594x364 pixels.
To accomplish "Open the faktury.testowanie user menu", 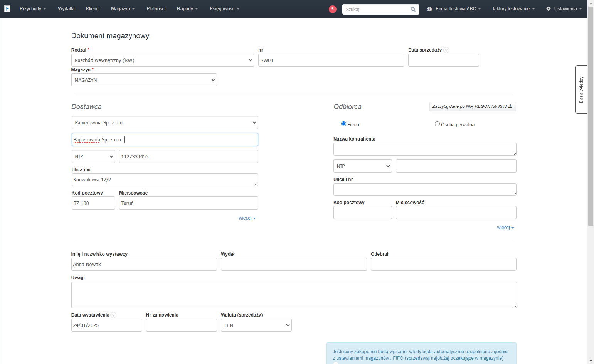I will [513, 9].
